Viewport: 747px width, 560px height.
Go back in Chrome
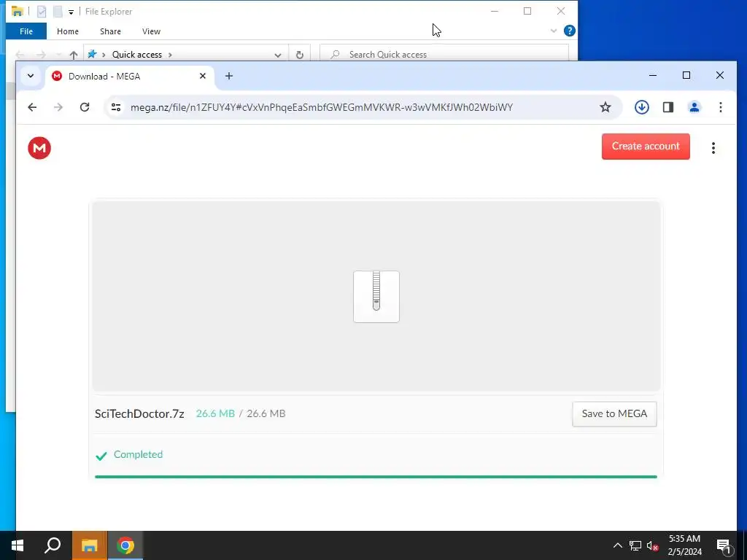(32, 107)
